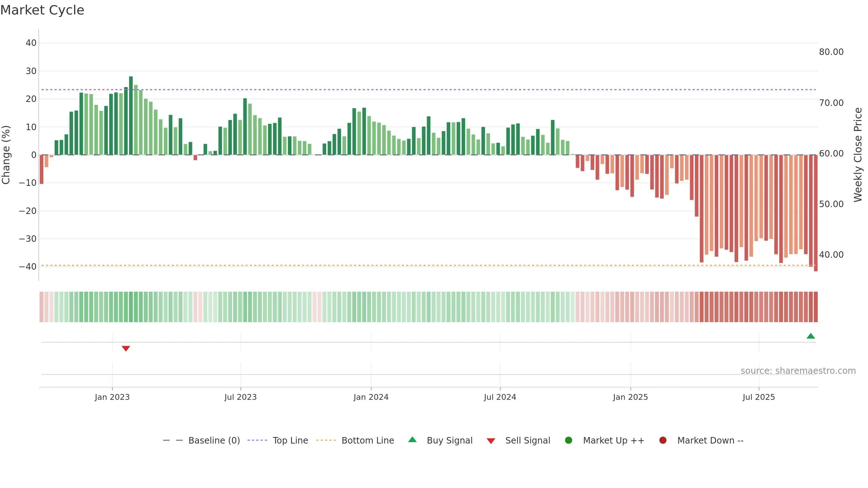Click the orange dotted Bottom Line
The width and height of the screenshot is (868, 488).
pos(429,265)
